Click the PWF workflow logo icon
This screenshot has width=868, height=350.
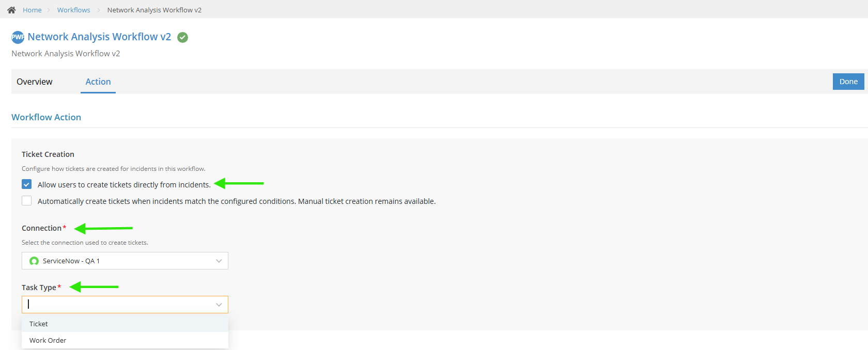(18, 37)
